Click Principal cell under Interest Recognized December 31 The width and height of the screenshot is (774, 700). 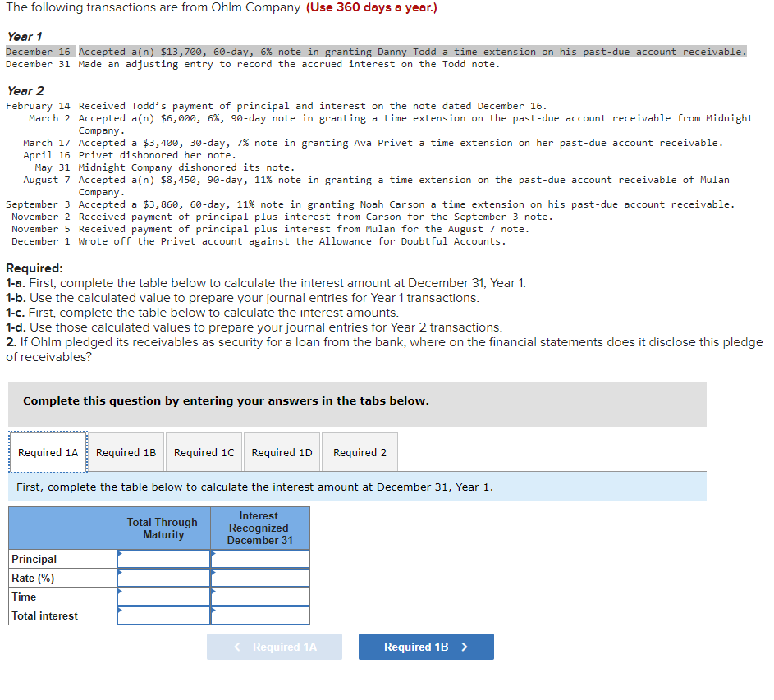[x=260, y=560]
